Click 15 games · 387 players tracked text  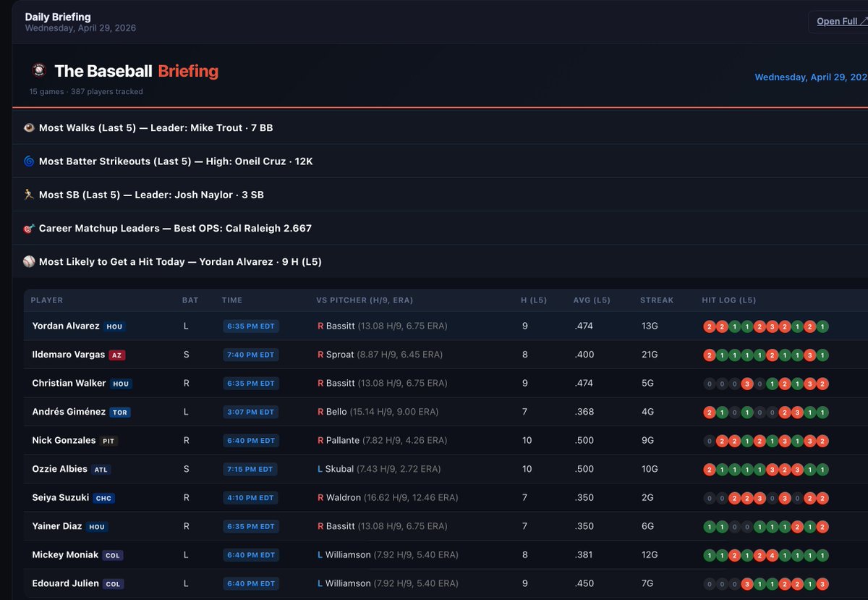[x=86, y=92]
